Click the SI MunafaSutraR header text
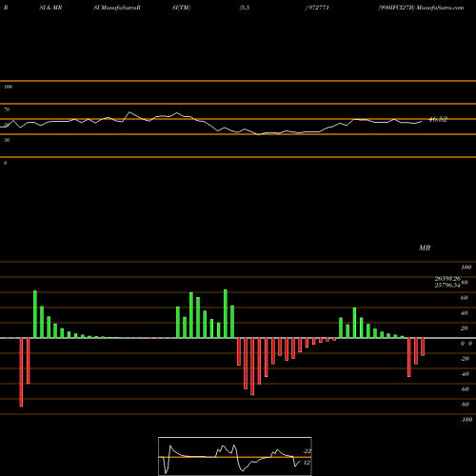Image resolution: width=476 pixels, height=476 pixels. (117, 8)
